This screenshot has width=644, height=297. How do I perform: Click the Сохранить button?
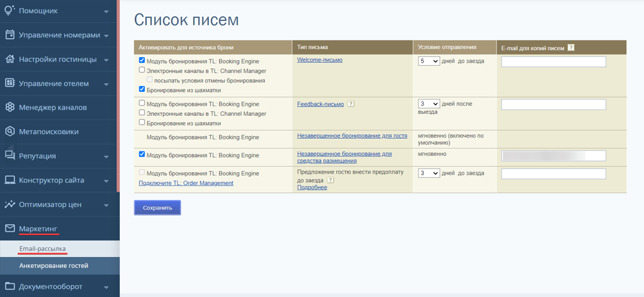coord(157,208)
